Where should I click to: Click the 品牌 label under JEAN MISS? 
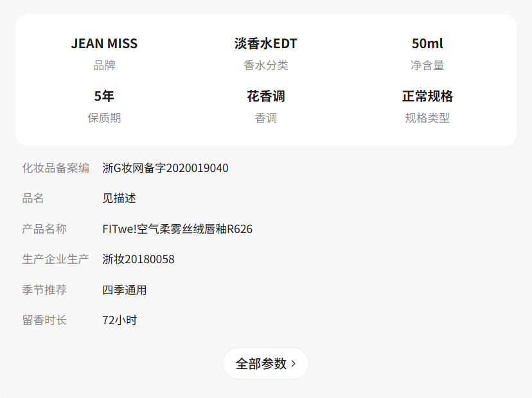click(x=104, y=65)
